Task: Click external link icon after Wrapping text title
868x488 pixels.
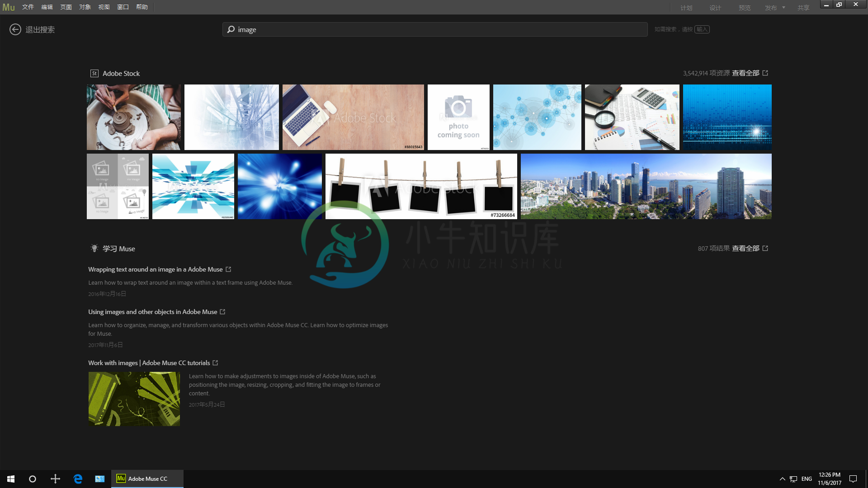Action: [x=228, y=269]
